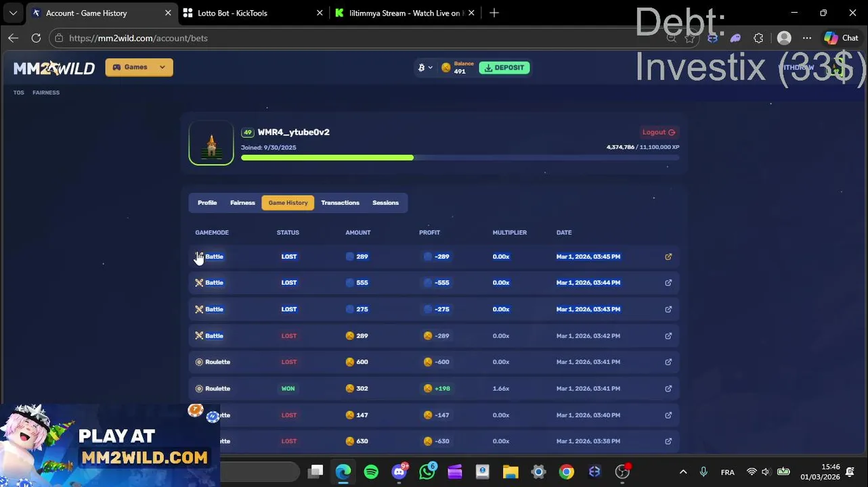Click the 555 amount in Battle row
868x487 pixels.
[362, 283]
